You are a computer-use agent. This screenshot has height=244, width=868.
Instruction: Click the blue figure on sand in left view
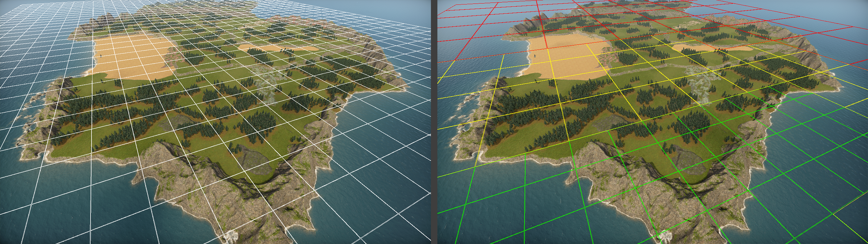tap(101, 56)
